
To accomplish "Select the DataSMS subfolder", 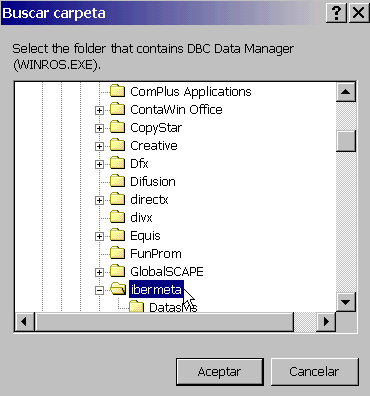I will (x=173, y=307).
